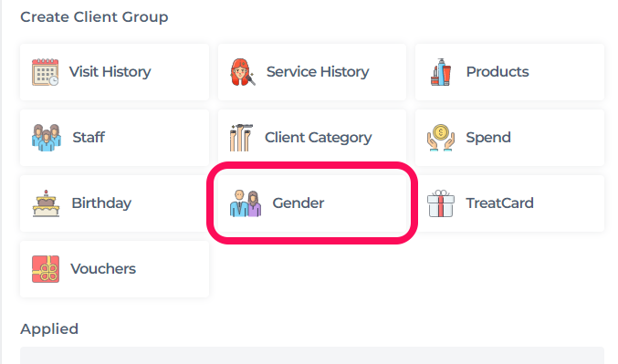Click the group of people Staff icon

tap(47, 138)
